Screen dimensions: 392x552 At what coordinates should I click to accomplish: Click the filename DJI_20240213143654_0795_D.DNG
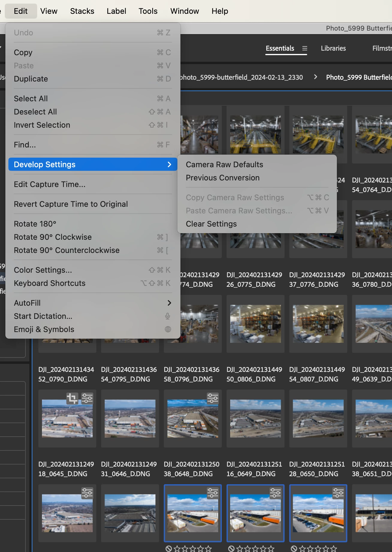tap(129, 374)
